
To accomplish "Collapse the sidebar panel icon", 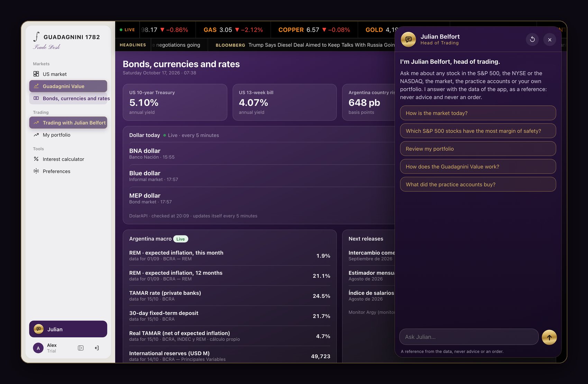I will click(81, 348).
